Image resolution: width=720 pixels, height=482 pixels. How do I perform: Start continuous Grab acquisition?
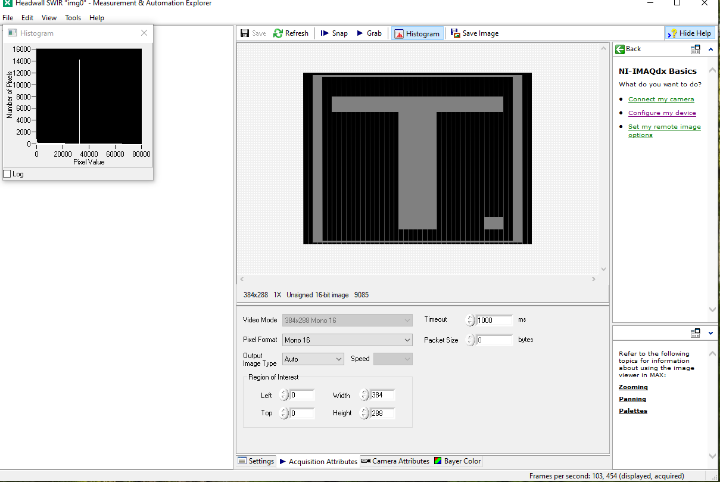pos(369,33)
